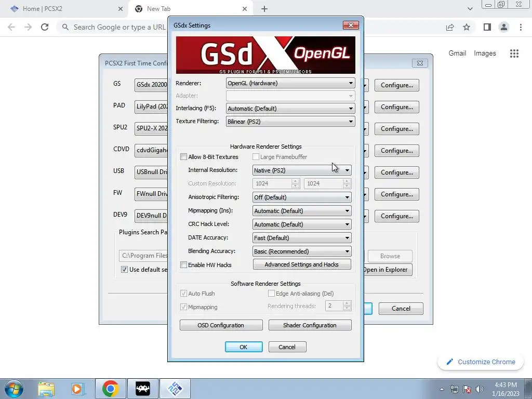Open the Renderer dropdown
The image size is (532, 399).
coord(290,83)
